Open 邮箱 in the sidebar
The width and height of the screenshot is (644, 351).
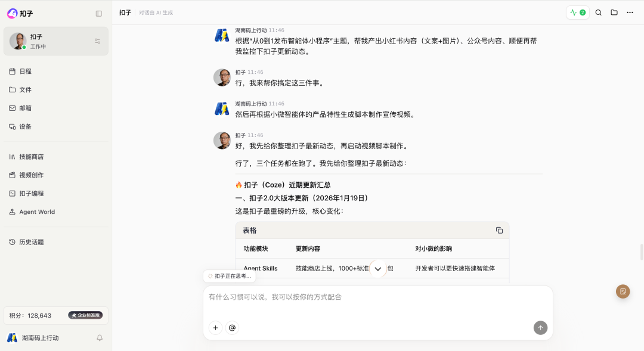(56, 108)
